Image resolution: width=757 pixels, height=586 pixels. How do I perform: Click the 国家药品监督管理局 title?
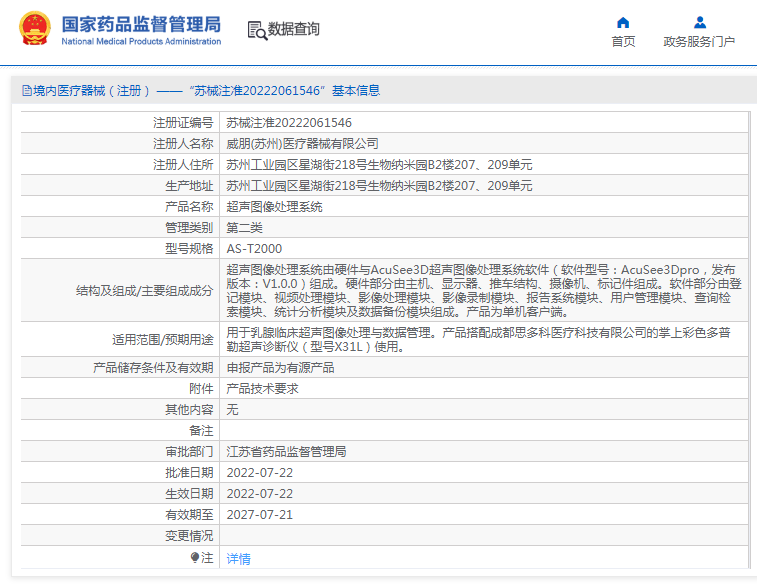(x=141, y=24)
